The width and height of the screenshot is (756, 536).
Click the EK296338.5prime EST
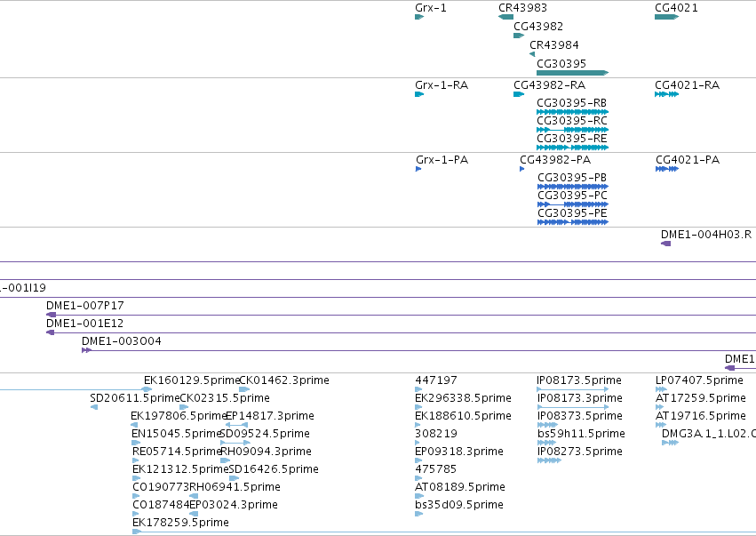point(418,407)
